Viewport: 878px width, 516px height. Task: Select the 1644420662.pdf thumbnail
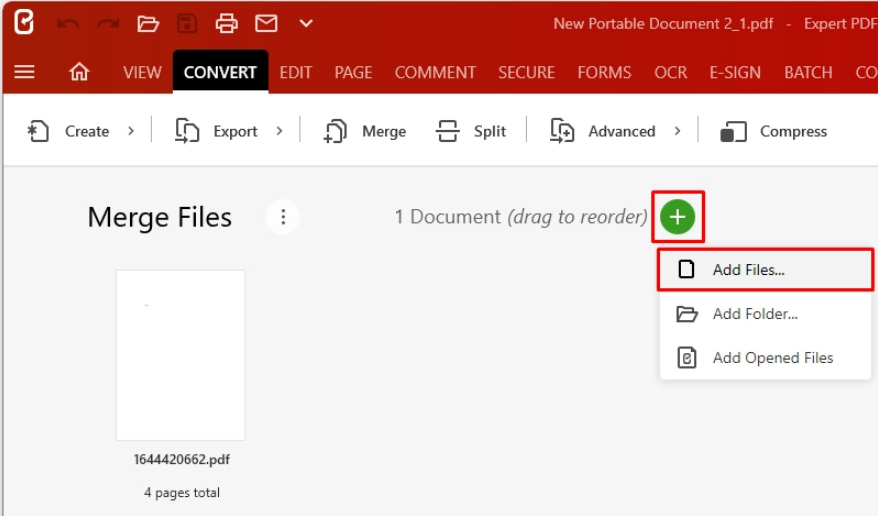180,355
